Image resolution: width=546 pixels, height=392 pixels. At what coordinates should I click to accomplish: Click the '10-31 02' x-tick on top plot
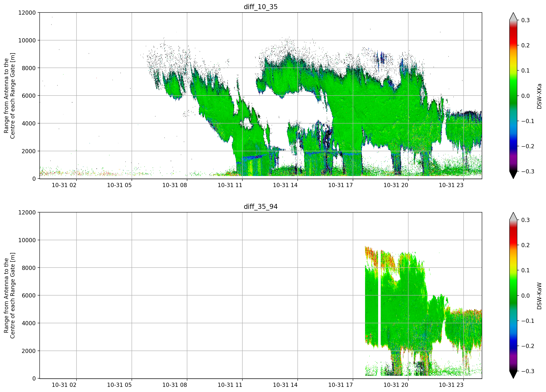(x=64, y=185)
